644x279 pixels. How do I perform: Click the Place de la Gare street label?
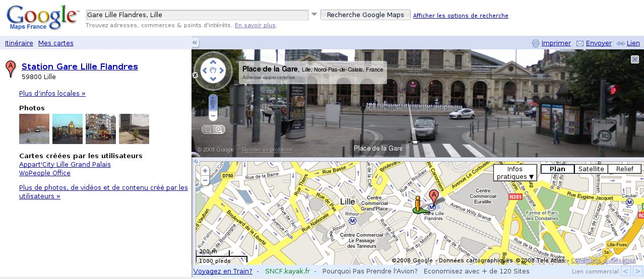[378, 148]
